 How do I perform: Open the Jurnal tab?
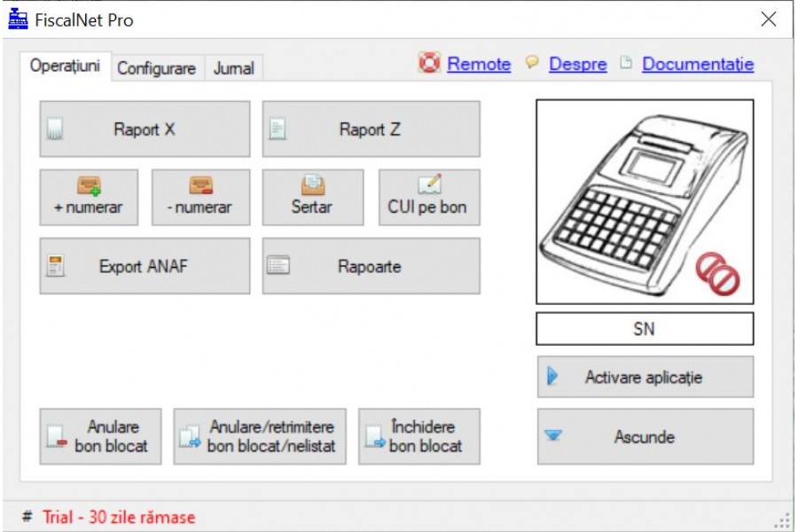pos(233,68)
